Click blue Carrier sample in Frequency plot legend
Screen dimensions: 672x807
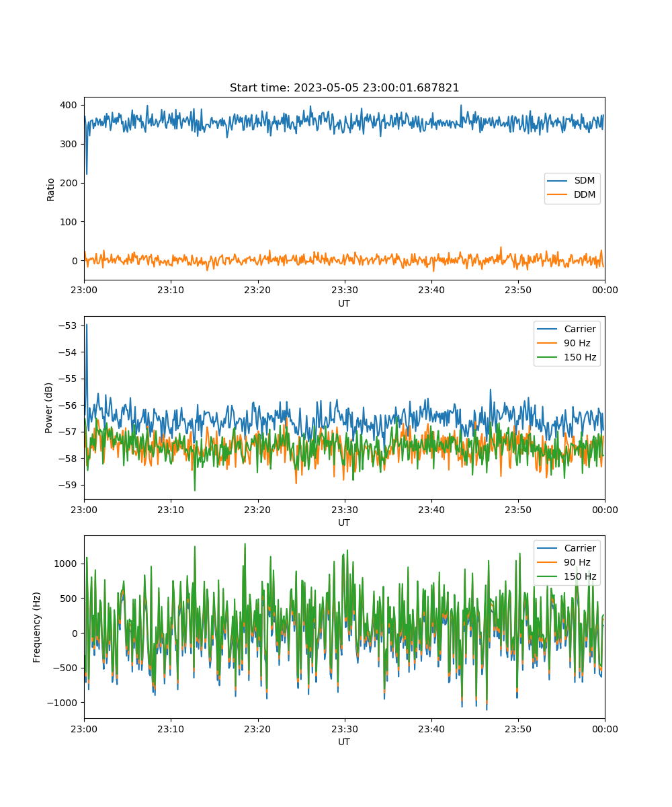(548, 549)
